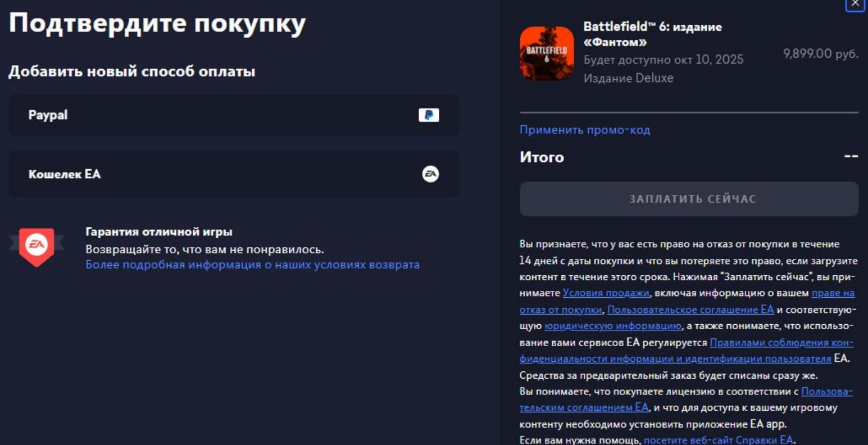Open the Battlefield 6 cover thumbnail

point(547,54)
